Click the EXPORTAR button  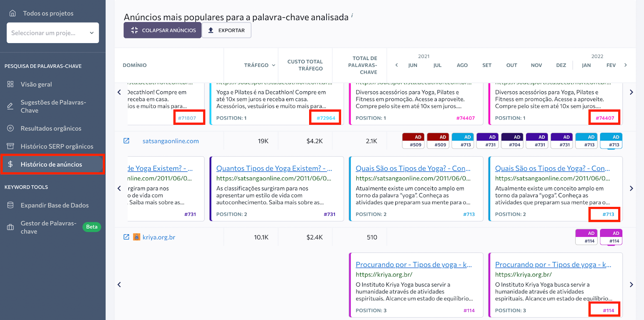tap(227, 30)
